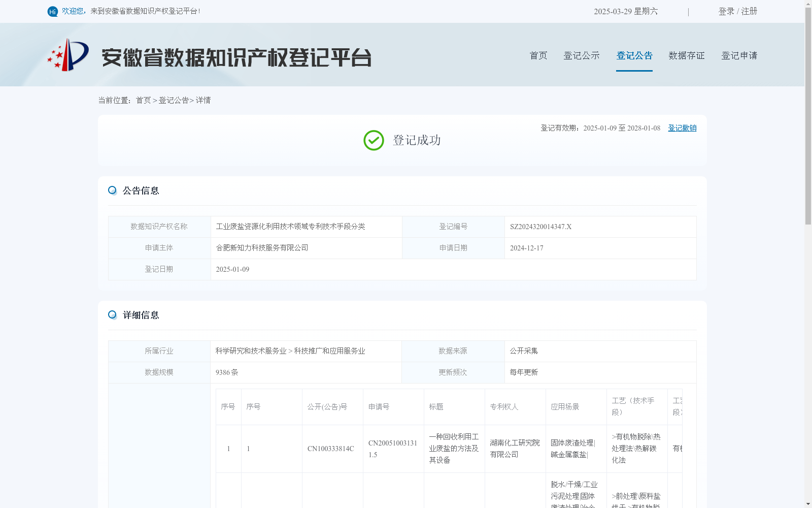This screenshot has width=812, height=508.
Task: Click application date 2024-12-17
Action: (x=526, y=248)
